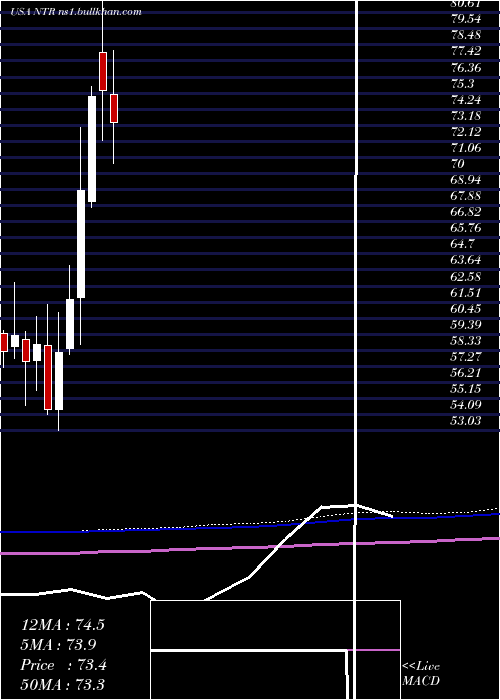Click the <<Live MACD label

(421, 673)
